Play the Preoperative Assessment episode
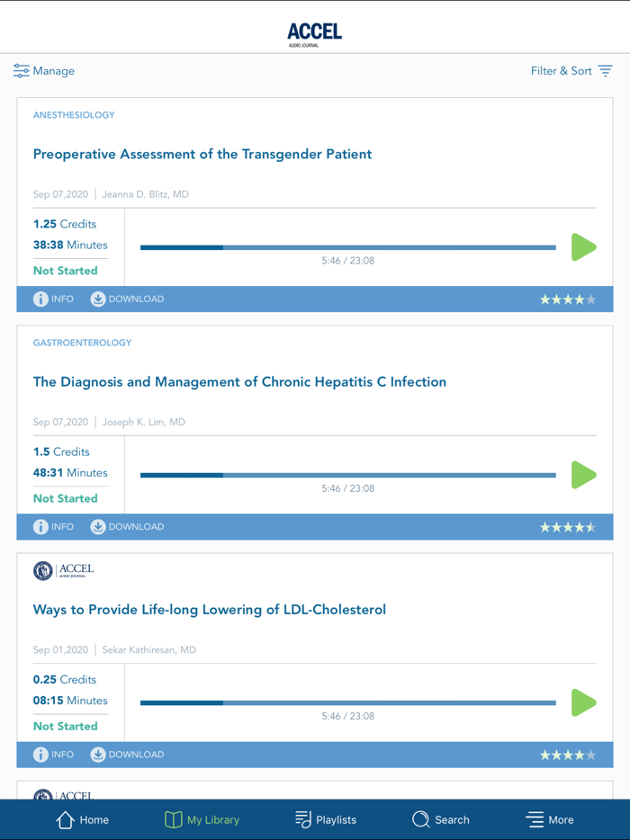The image size is (630, 840). (583, 247)
